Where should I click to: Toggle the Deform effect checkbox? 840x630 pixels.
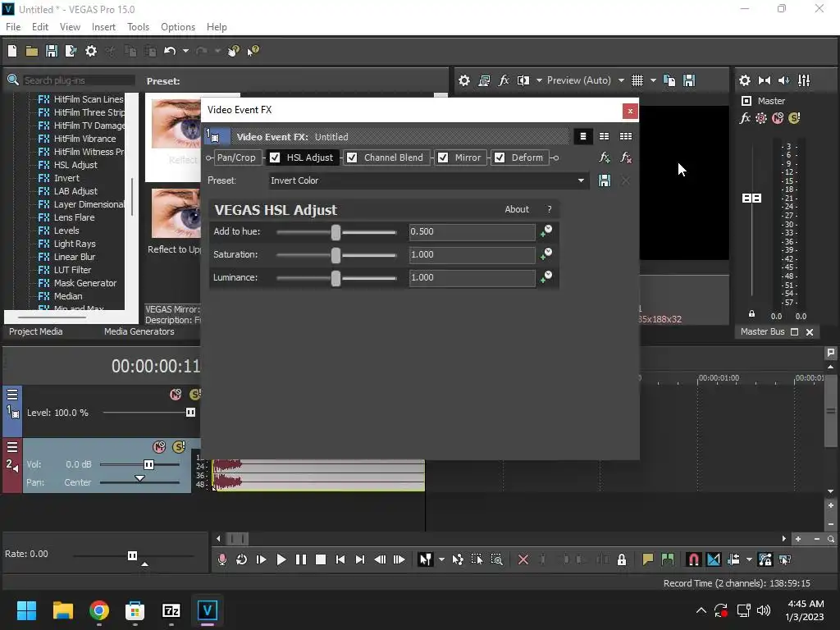pyautogui.click(x=500, y=157)
